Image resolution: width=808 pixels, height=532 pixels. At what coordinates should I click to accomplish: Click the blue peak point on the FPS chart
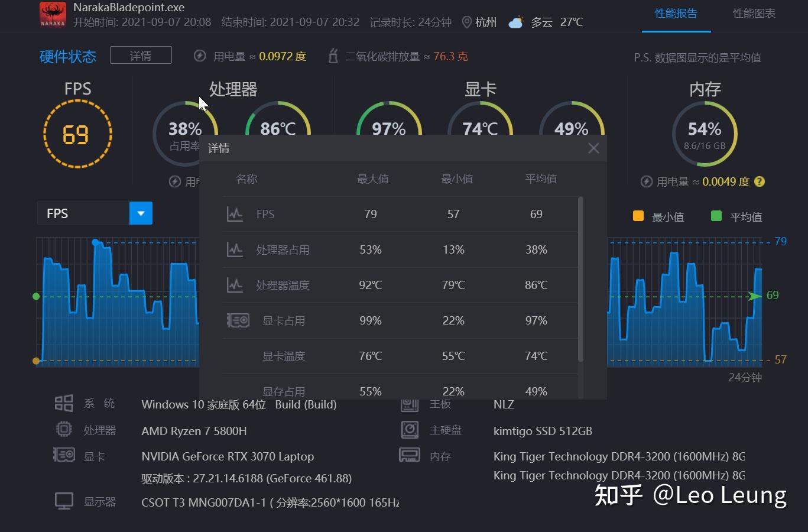(95, 242)
